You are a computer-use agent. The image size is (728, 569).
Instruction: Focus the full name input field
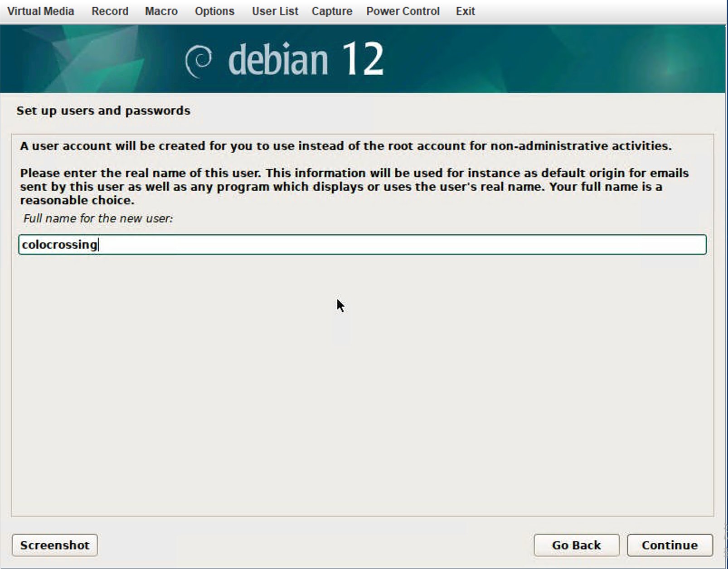[362, 245]
